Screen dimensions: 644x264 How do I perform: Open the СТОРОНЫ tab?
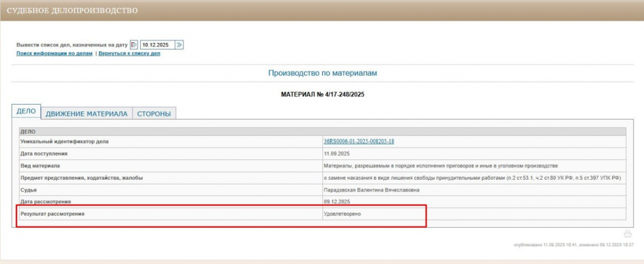pyautogui.click(x=154, y=114)
